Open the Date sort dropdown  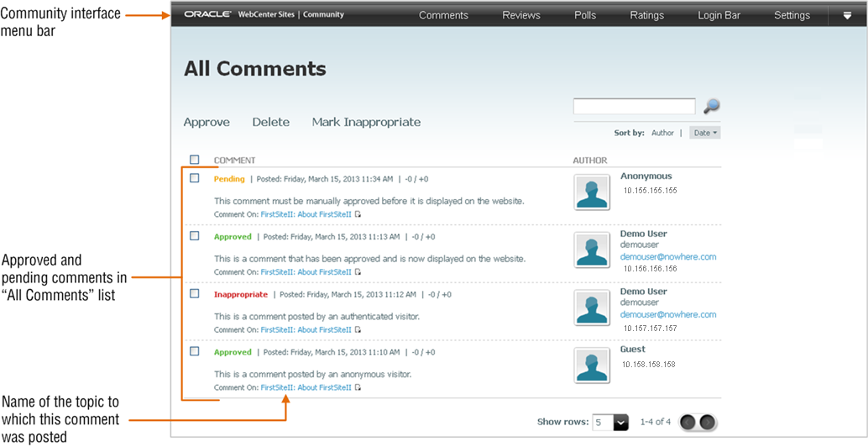click(x=704, y=133)
